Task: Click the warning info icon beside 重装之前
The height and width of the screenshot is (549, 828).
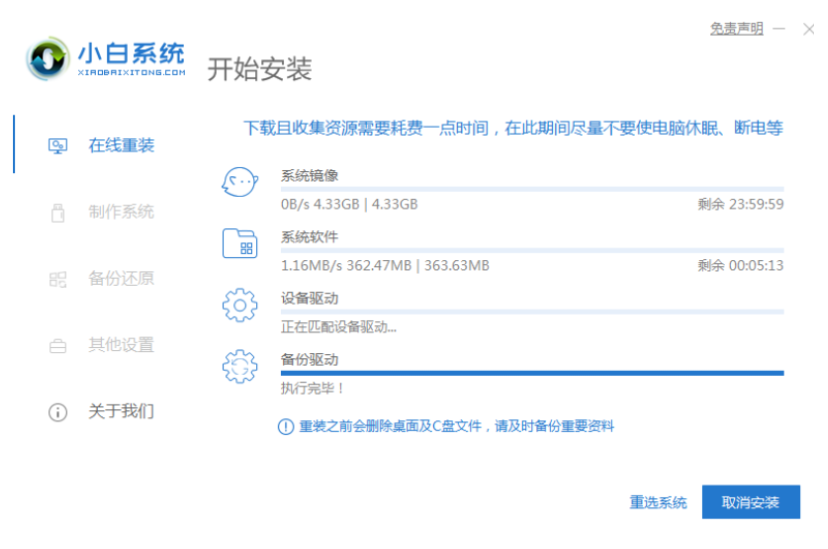Action: [x=285, y=427]
